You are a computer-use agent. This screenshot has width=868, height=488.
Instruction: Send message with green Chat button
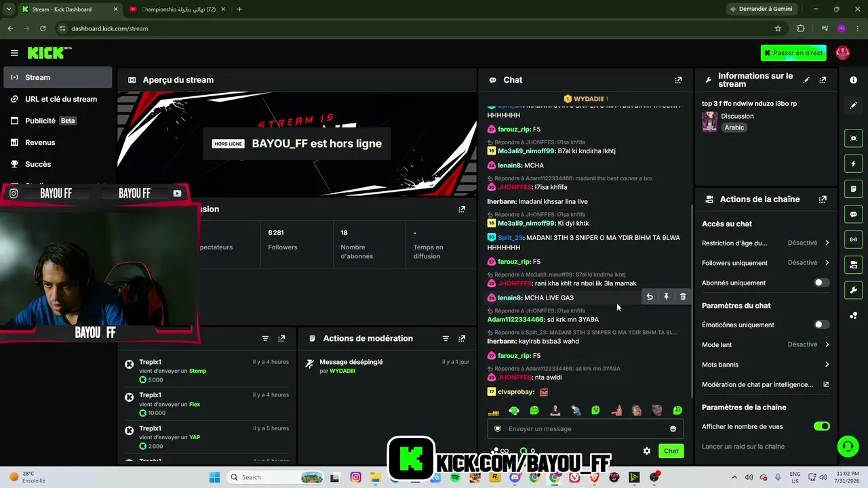(x=671, y=451)
